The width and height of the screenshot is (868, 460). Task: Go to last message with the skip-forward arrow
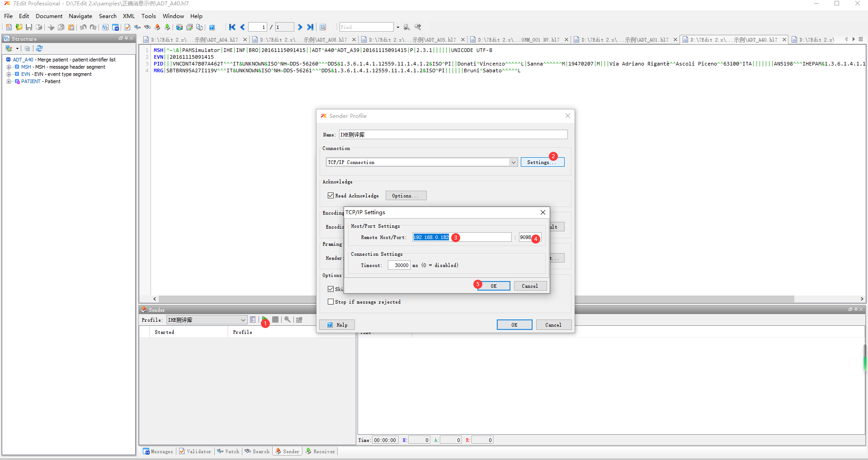coord(310,27)
